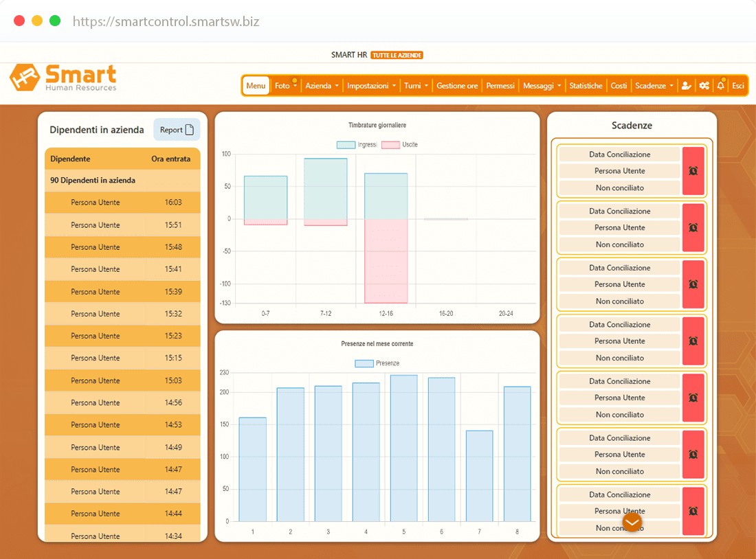756x559 pixels.
Task: Click the Report button
Action: click(x=177, y=130)
